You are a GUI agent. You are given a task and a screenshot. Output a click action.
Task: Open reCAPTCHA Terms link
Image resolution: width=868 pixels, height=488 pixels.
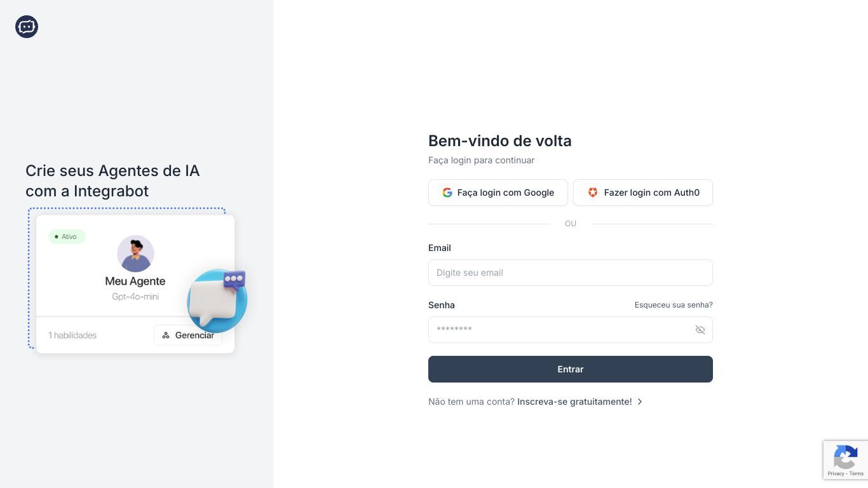pyautogui.click(x=857, y=473)
